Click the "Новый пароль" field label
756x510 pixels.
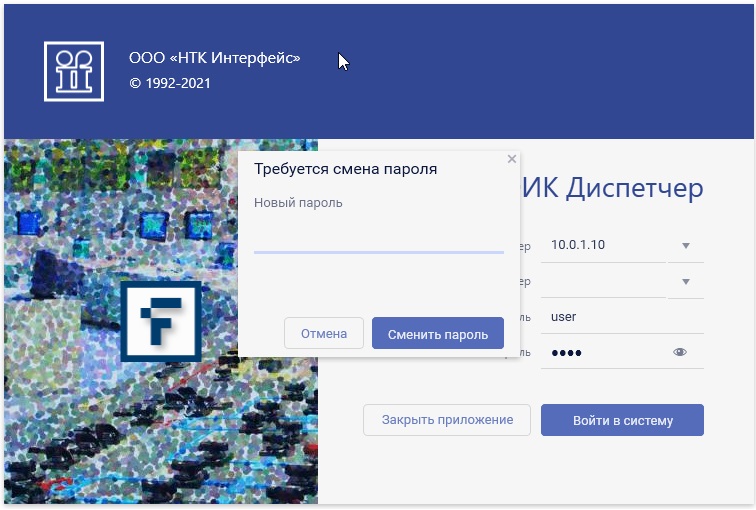coord(298,203)
